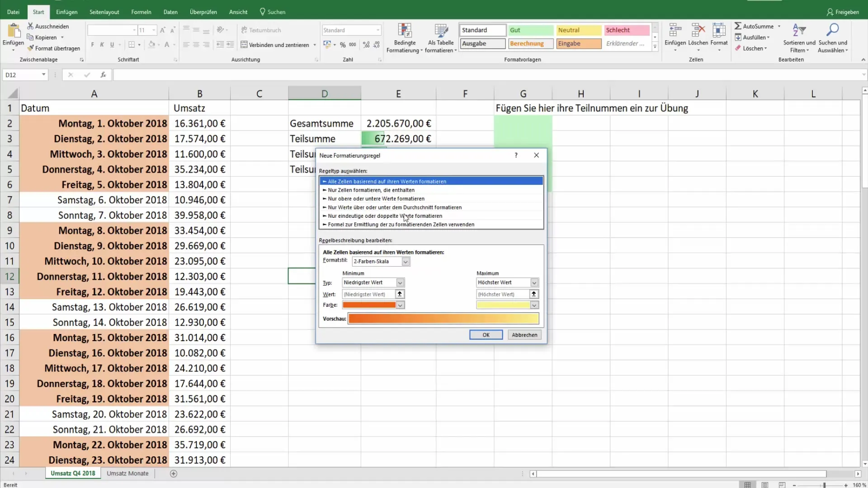This screenshot has width=868, height=488.
Task: Open Als Tabelle formatieren
Action: [x=441, y=38]
